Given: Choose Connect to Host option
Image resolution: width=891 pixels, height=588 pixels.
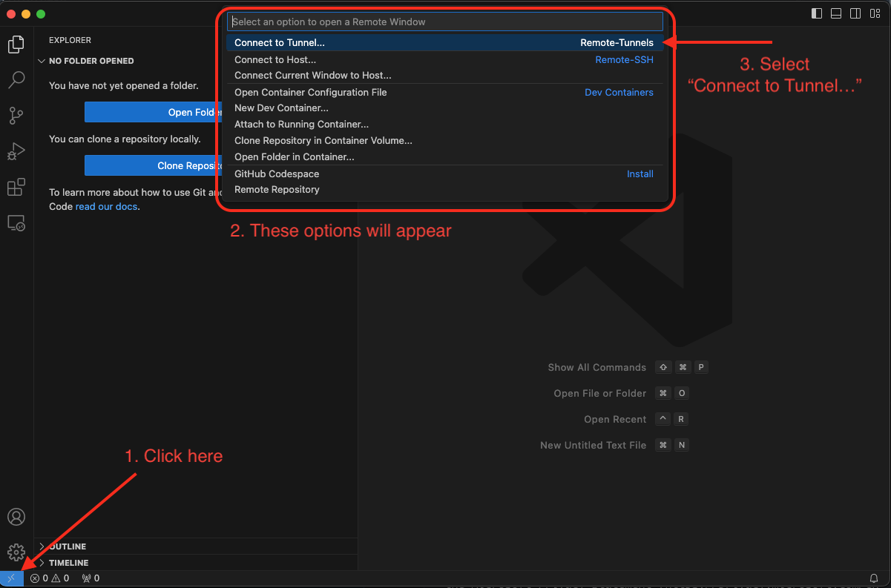Looking at the screenshot, I should 275,59.
